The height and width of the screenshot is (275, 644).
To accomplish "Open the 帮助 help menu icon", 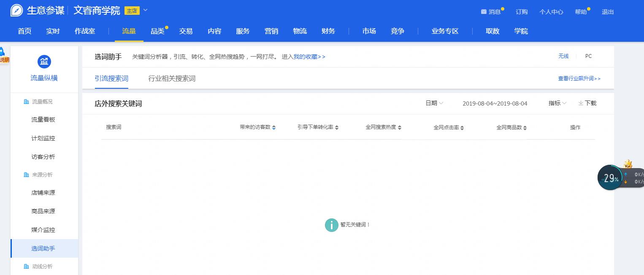I will click(581, 11).
